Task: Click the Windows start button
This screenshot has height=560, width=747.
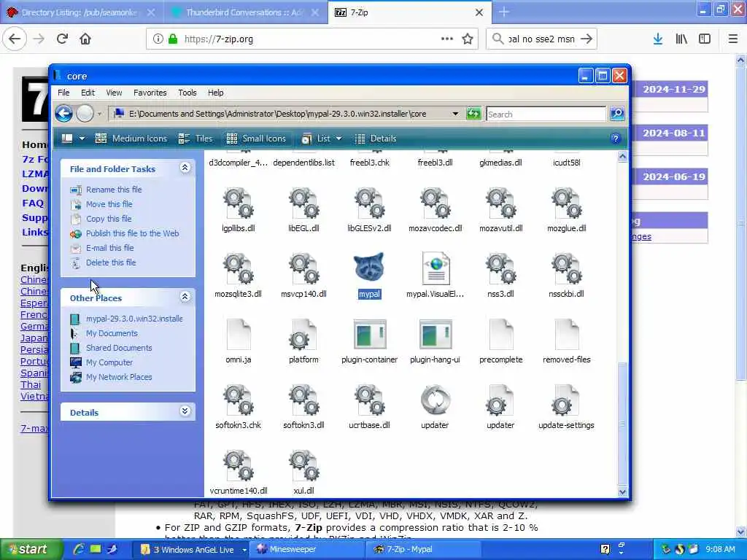Action: (31, 550)
